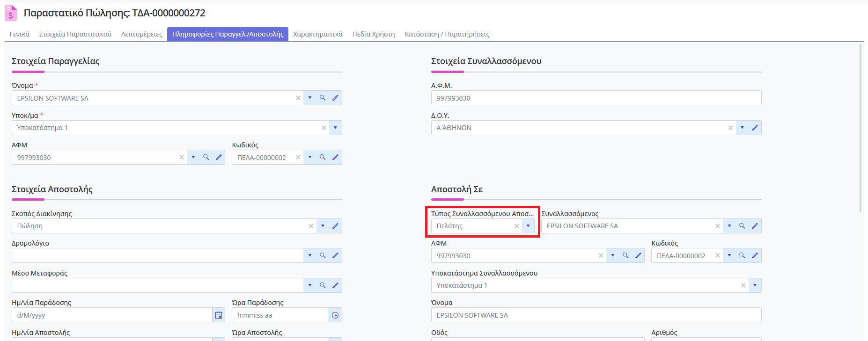Click edit pencil for Μέσο Μεταφοράς
Screen dimensions: 868x341
(335, 285)
